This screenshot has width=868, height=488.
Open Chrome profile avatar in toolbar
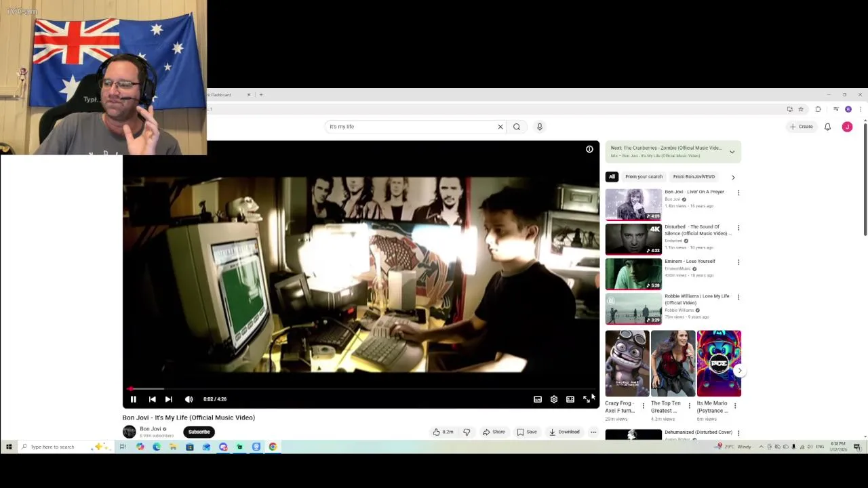pos(848,109)
